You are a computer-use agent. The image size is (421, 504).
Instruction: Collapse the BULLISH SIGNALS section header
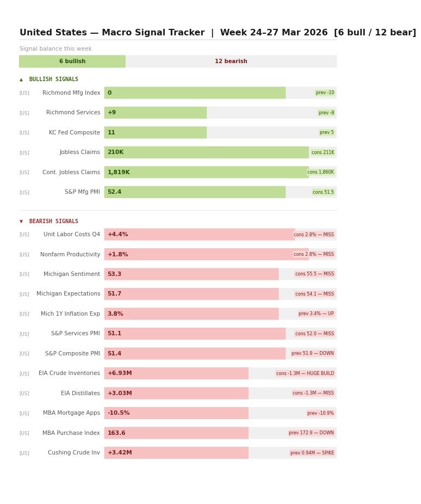(x=53, y=79)
